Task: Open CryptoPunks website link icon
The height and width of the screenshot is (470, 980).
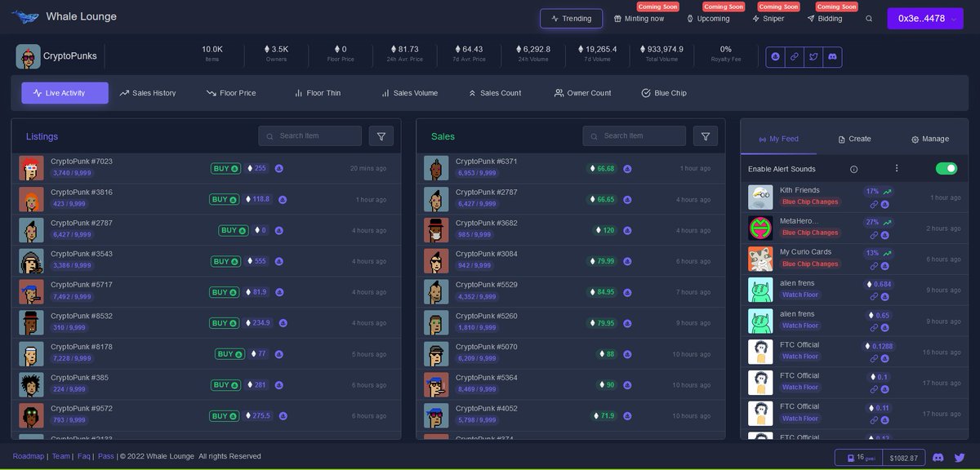Action: point(794,57)
